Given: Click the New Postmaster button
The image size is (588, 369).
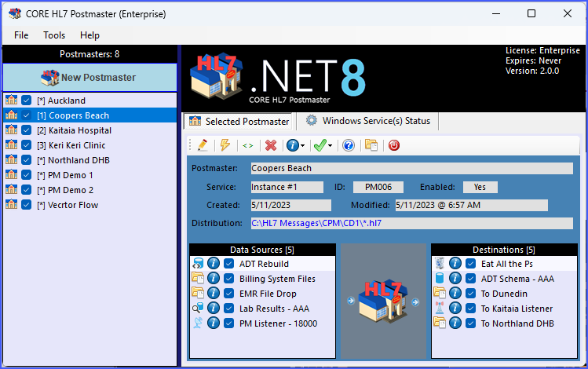Looking at the screenshot, I should tap(89, 77).
